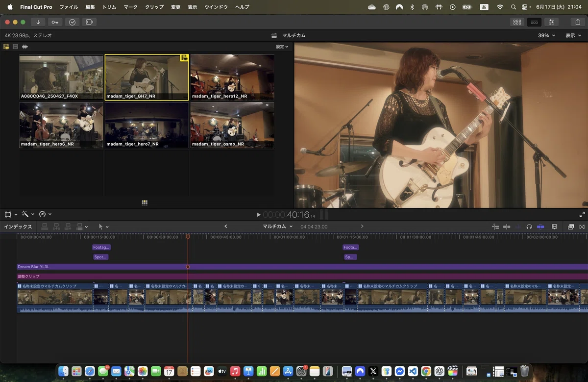
Task: Click the viewer fullscreen arrows icon
Action: pyautogui.click(x=582, y=214)
